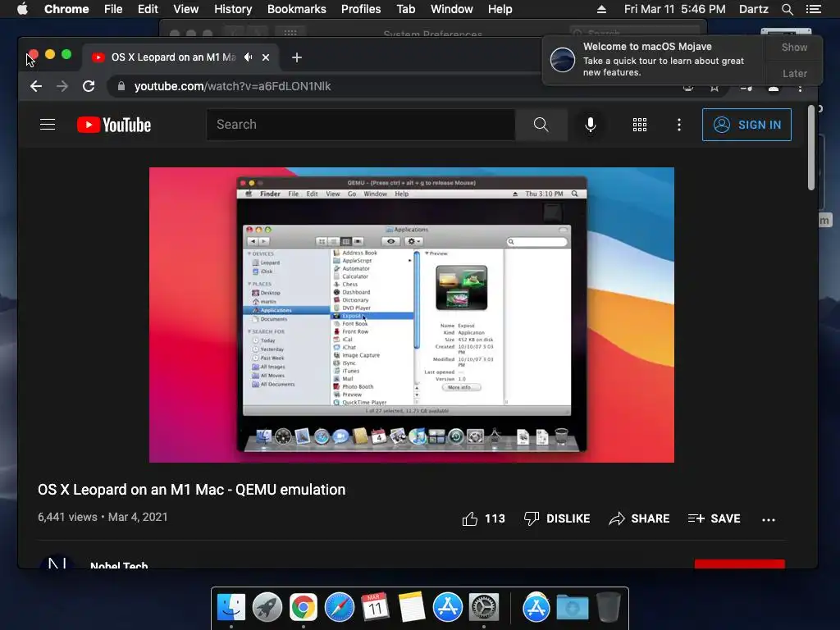
Task: Open Calendar from the Dock
Action: tap(375, 607)
